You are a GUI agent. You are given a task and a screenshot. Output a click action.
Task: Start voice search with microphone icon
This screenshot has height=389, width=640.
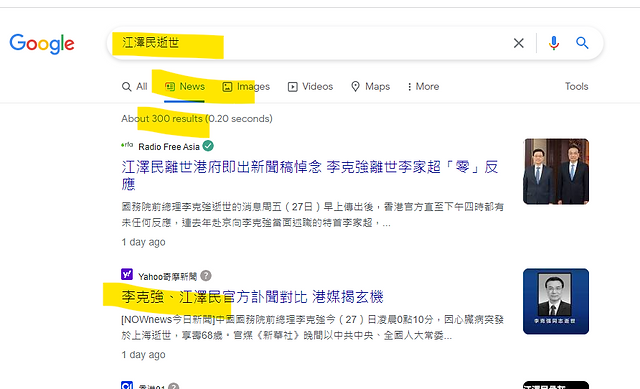[x=553, y=43]
